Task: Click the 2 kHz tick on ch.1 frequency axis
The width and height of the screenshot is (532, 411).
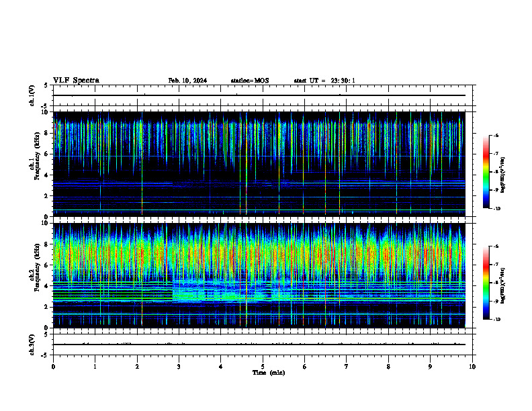Action: [x=47, y=195]
